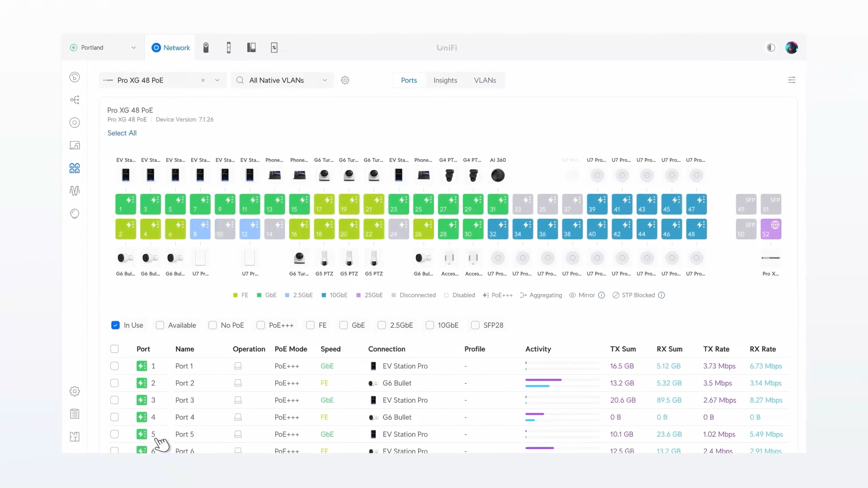Tick the checkbox for Port 3 row
This screenshot has width=868, height=488.
[114, 400]
